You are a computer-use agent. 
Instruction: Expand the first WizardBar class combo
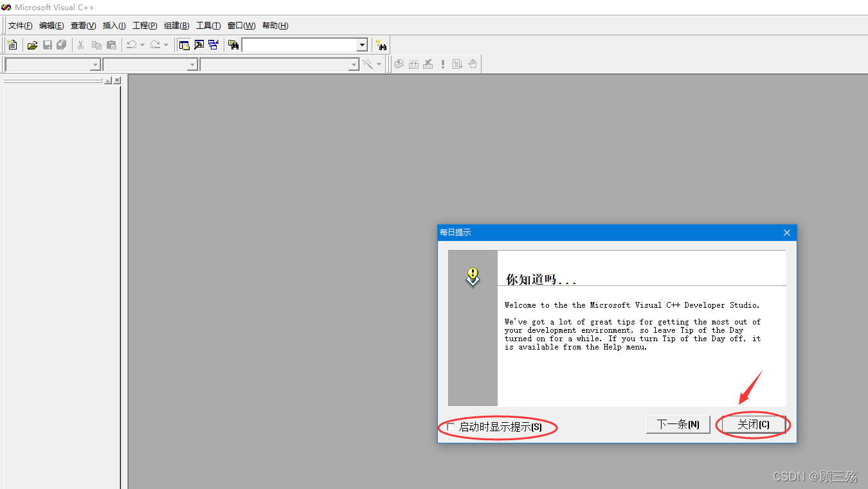click(x=95, y=64)
